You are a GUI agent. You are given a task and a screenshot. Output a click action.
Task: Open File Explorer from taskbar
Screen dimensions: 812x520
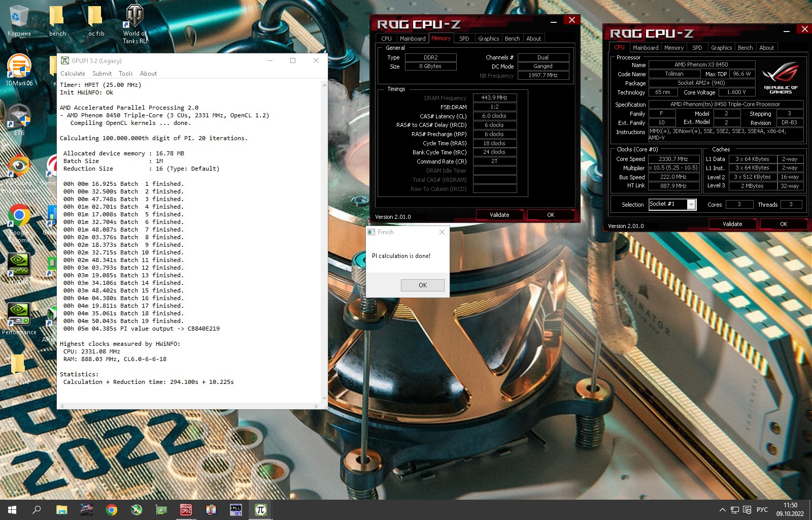point(61,510)
